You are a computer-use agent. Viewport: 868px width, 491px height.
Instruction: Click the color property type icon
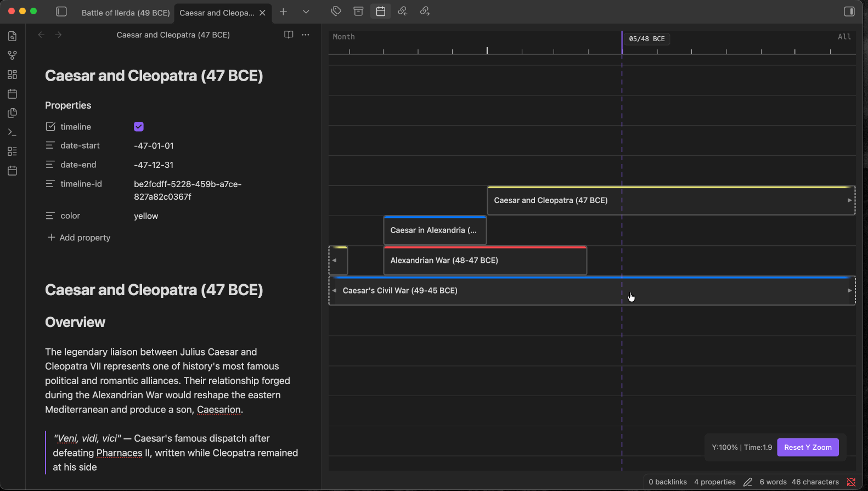[x=50, y=216]
